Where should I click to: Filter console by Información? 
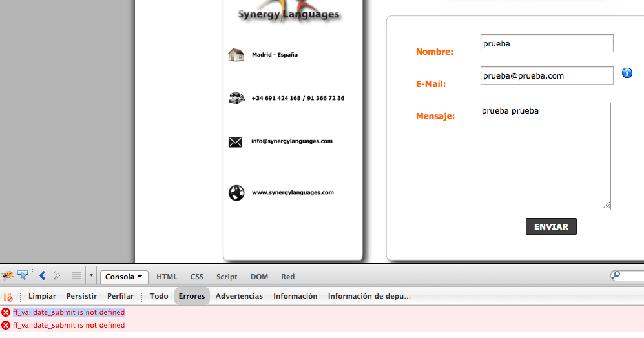[x=295, y=296]
